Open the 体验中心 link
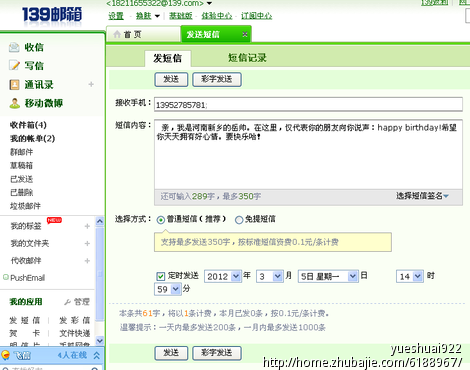The height and width of the screenshot is (370, 470). pos(217,16)
